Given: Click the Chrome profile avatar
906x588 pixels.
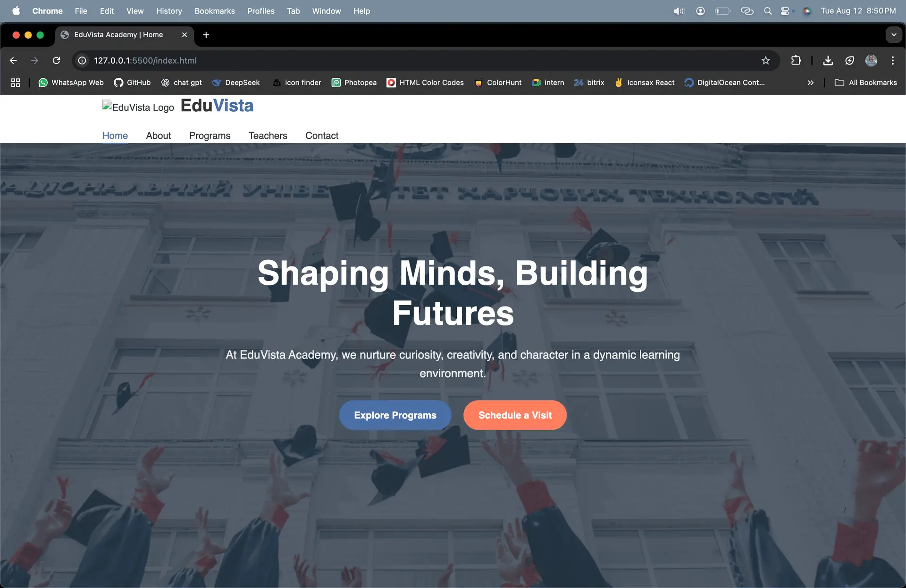Looking at the screenshot, I should click(x=871, y=60).
